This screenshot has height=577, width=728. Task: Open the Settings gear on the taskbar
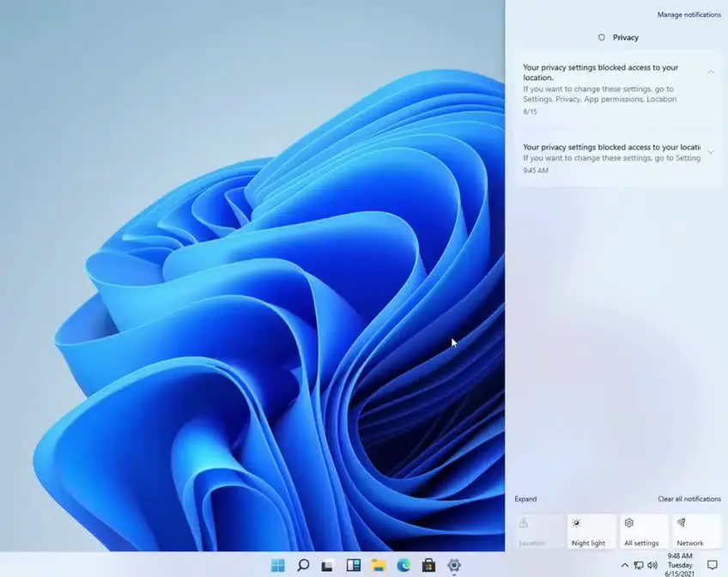click(454, 565)
